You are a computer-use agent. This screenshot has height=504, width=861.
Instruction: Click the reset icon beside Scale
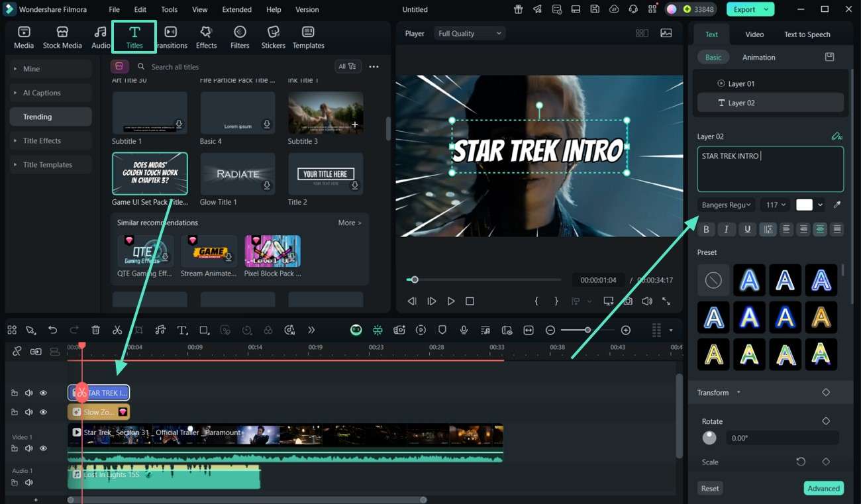801,462
